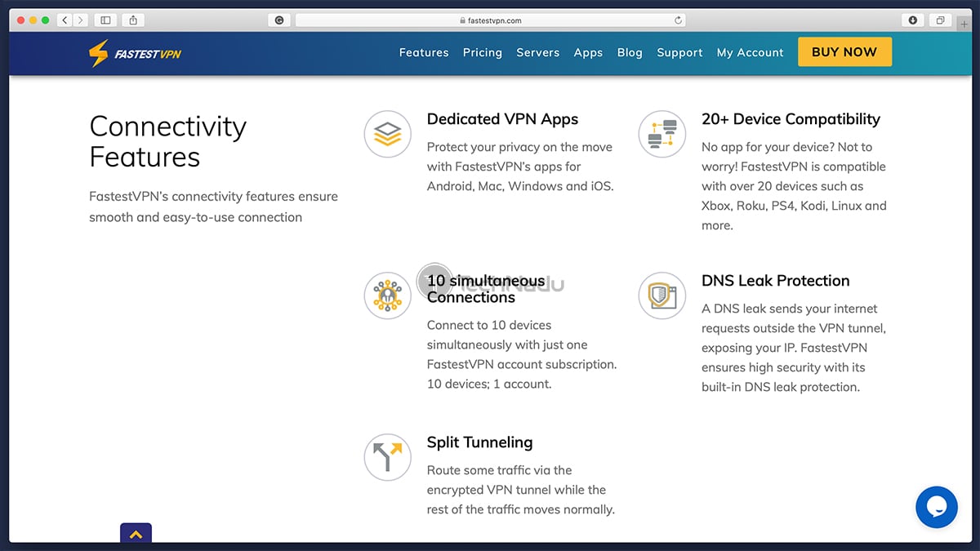Show Safari tab overview
This screenshot has width=980, height=551.
(941, 20)
